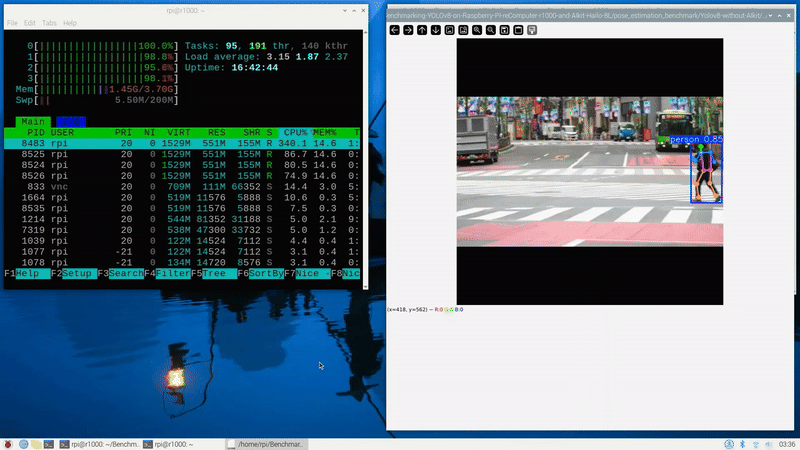This screenshot has height=450, width=800.
Task: Launch a terminal from the taskbar launcher icon
Action: coord(49,444)
